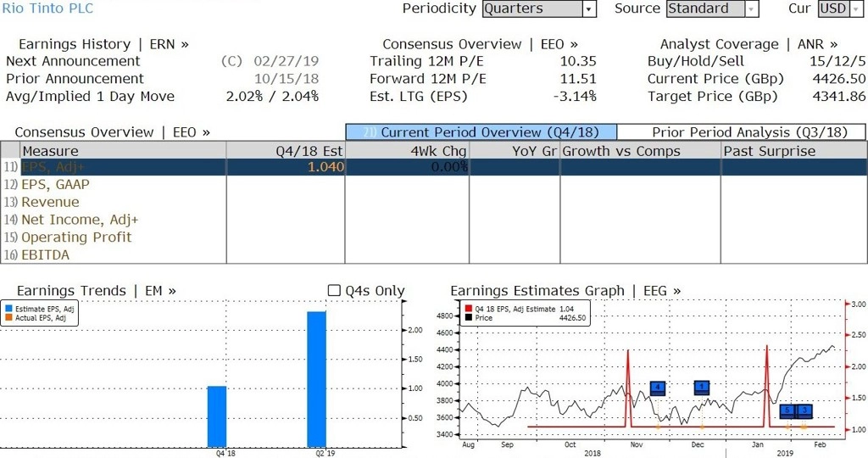Click the Buy/Hold/Sell value 15/12/5
The height and width of the screenshot is (458, 868).
click(x=837, y=61)
